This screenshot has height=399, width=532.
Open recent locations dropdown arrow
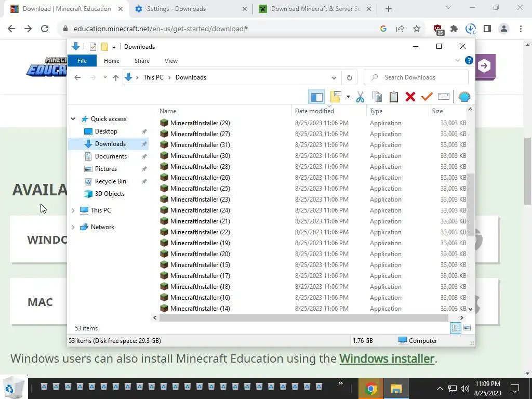[105, 77]
